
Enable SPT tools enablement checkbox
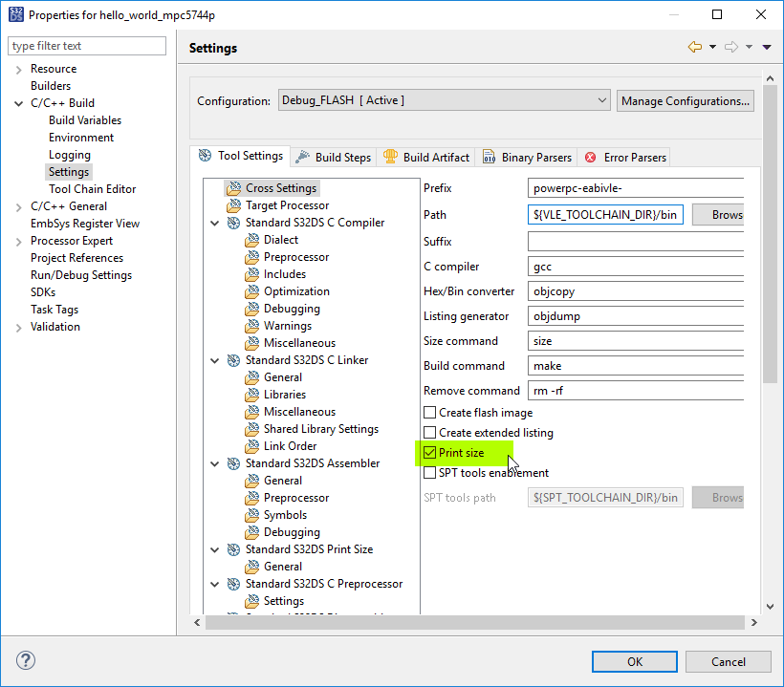[429, 473]
